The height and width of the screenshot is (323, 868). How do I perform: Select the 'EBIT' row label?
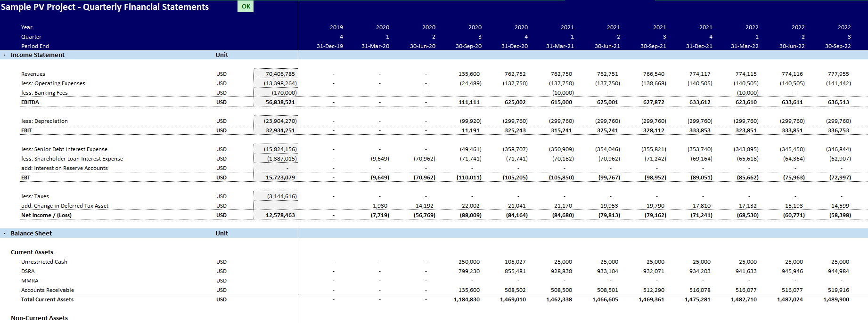point(26,130)
